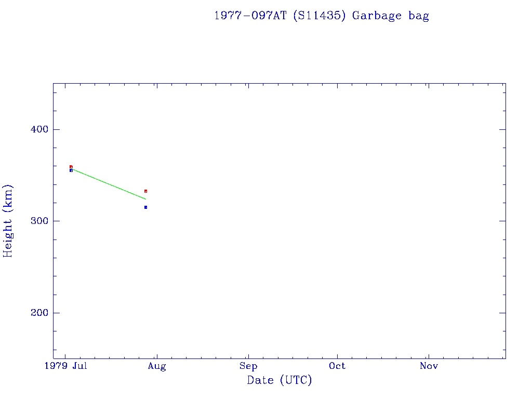Click the green trend line between points
Image resolution: width=532 pixels, height=399 pixels.
[x=108, y=183]
